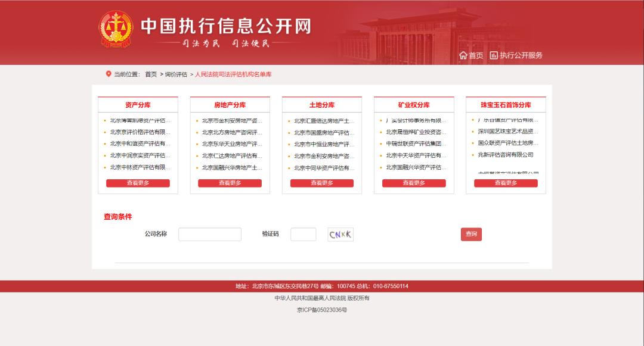Screen dimensions: 644x346
Task: Click the chart icon beside 执行公开服务
Action: click(494, 55)
